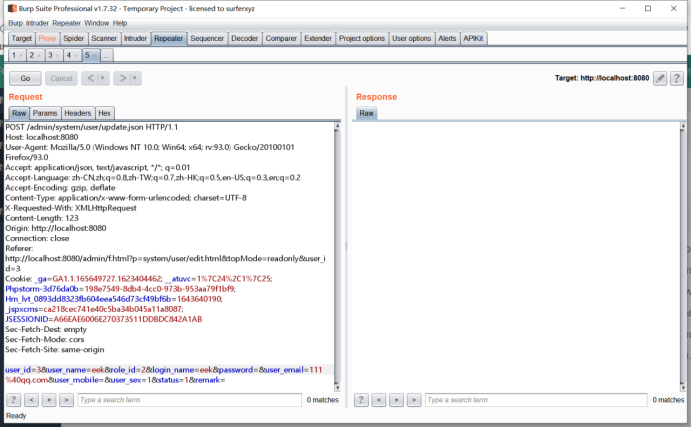Image resolution: width=692 pixels, height=428 pixels.
Task: Close Repeater tab 3
Action: coord(57,56)
